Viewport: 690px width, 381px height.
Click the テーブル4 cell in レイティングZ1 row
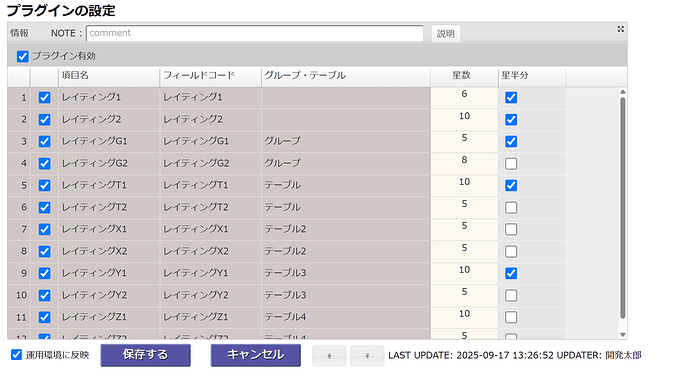345,317
